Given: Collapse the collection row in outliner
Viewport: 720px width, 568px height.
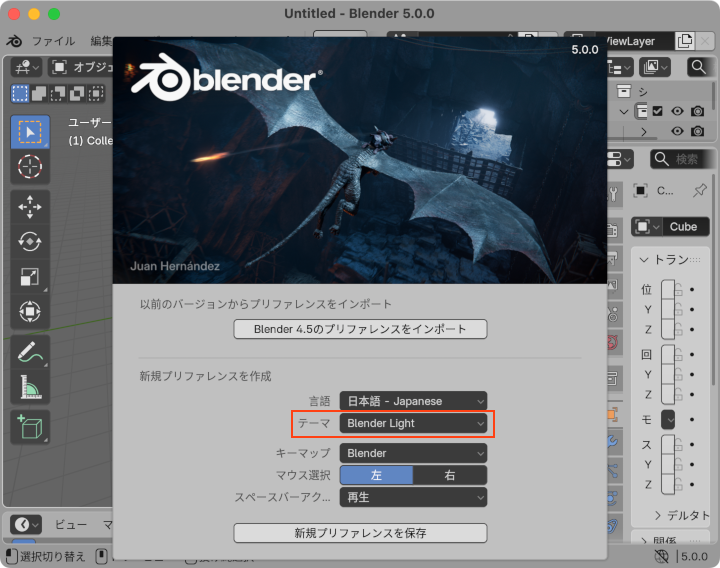Looking at the screenshot, I should point(624,112).
